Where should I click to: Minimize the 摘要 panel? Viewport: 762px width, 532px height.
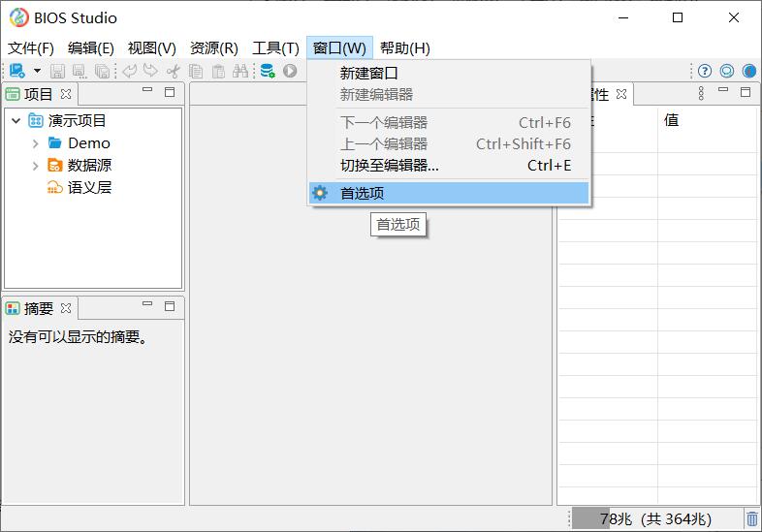147,304
